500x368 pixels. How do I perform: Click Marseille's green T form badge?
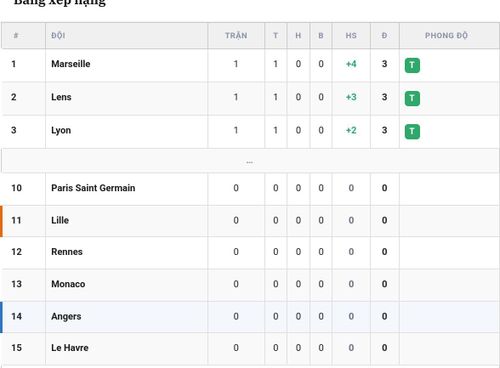(x=412, y=65)
